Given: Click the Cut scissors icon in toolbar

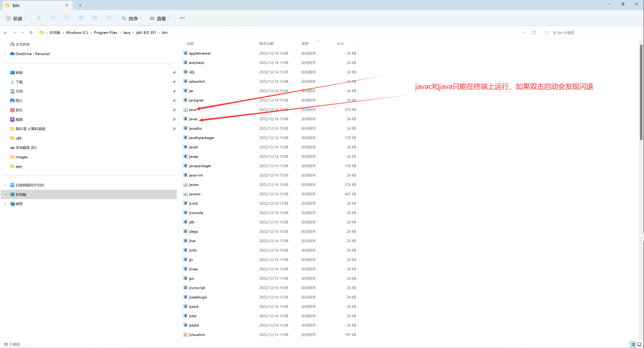Looking at the screenshot, I should (x=39, y=18).
